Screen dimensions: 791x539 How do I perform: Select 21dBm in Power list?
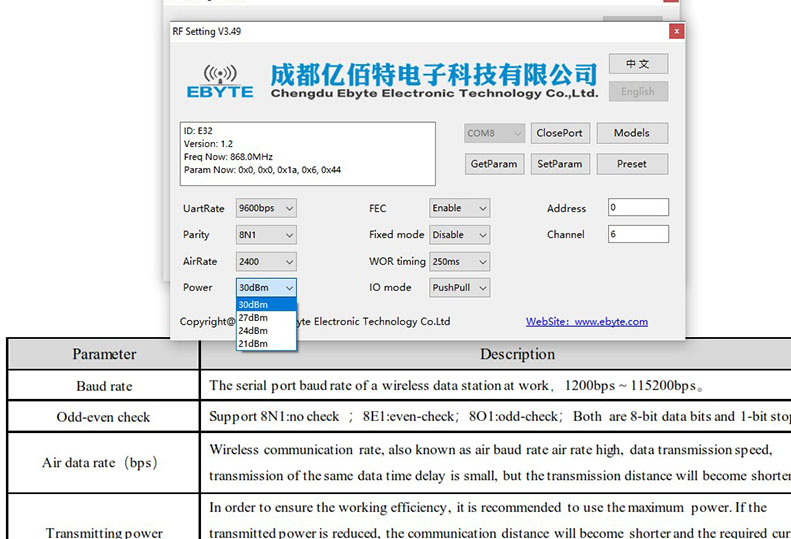point(266,344)
